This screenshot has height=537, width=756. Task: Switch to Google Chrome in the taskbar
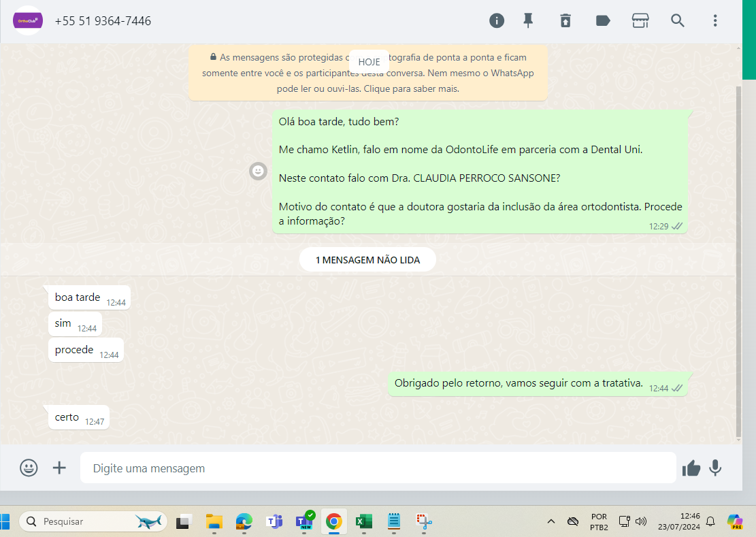(333, 521)
